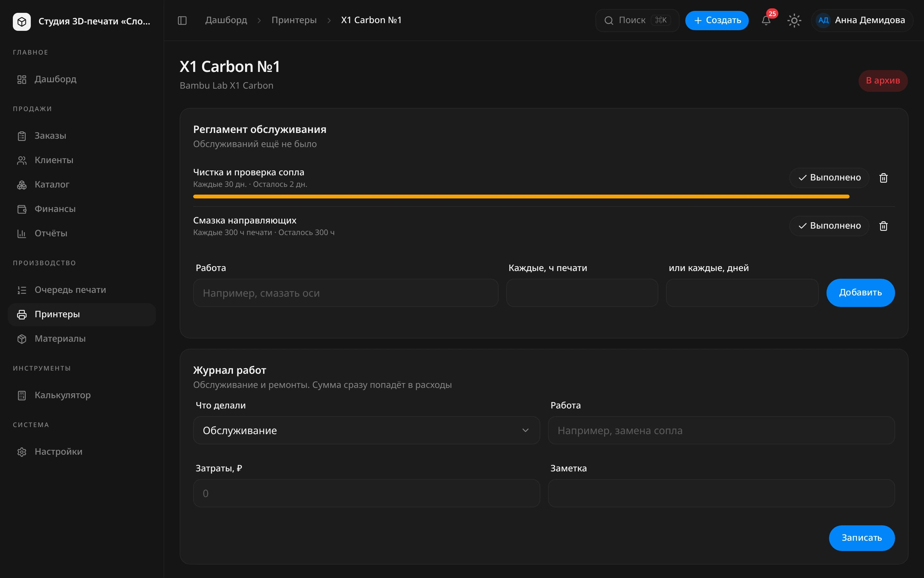This screenshot has height=578, width=924.
Task: Click the Каталог icon in sidebar
Action: point(22,185)
